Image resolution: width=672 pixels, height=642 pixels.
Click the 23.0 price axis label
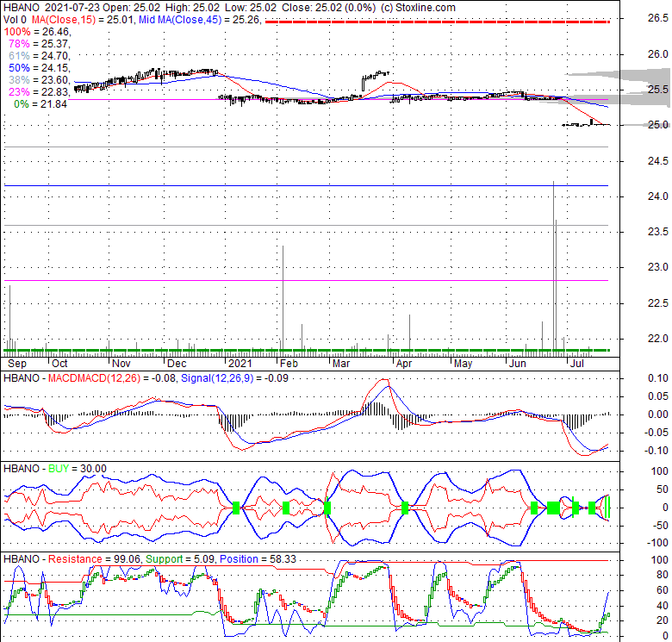pos(658,267)
